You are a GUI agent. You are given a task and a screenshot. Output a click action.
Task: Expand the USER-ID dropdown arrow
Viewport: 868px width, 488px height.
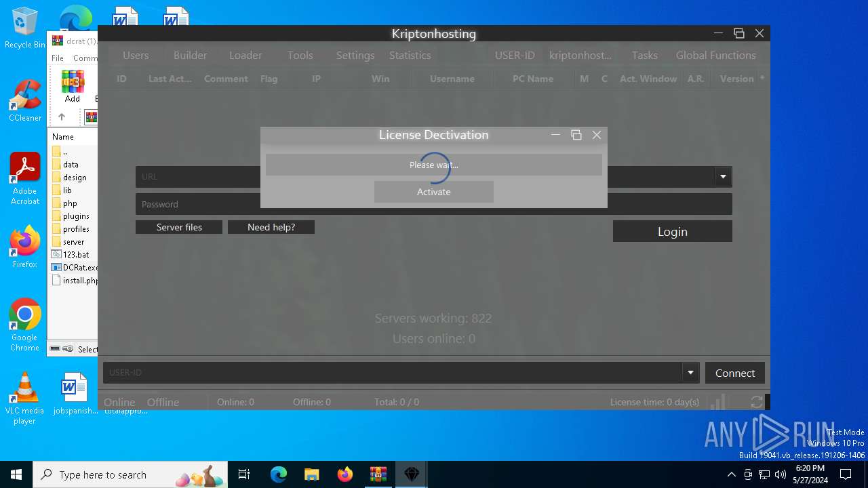click(690, 373)
